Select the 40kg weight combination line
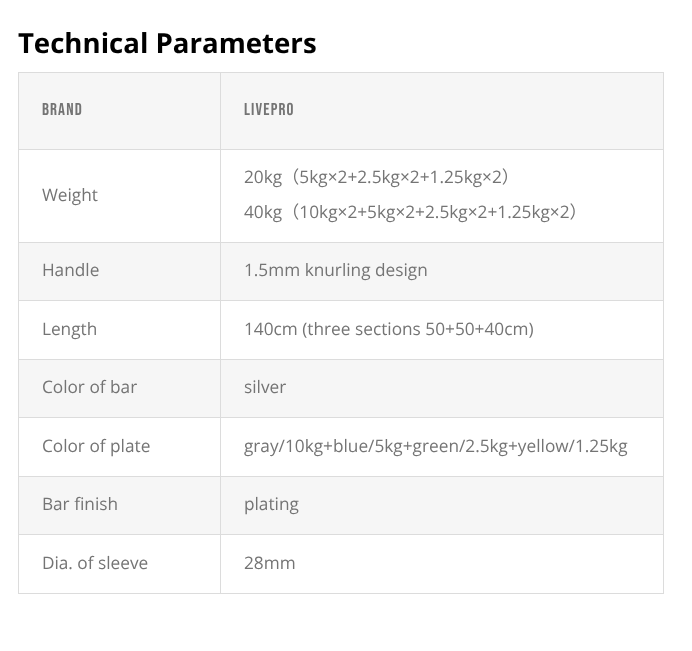This screenshot has width=692, height=651. coord(410,212)
